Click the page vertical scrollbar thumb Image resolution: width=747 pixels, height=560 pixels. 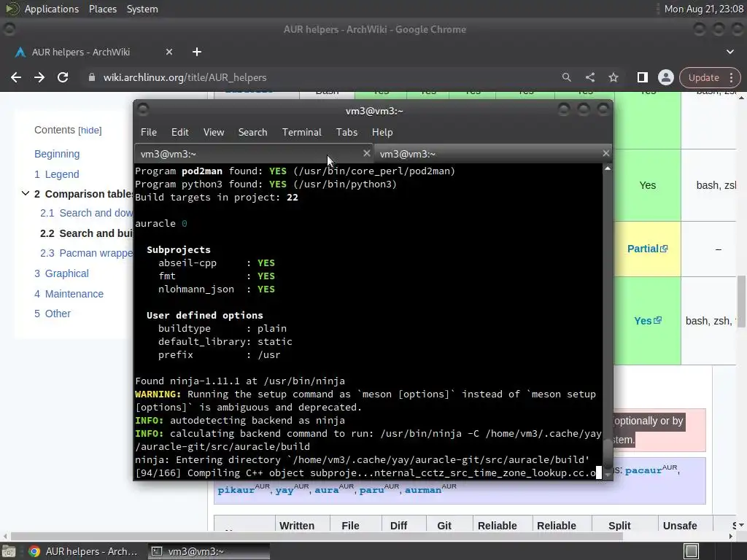pyautogui.click(x=742, y=301)
